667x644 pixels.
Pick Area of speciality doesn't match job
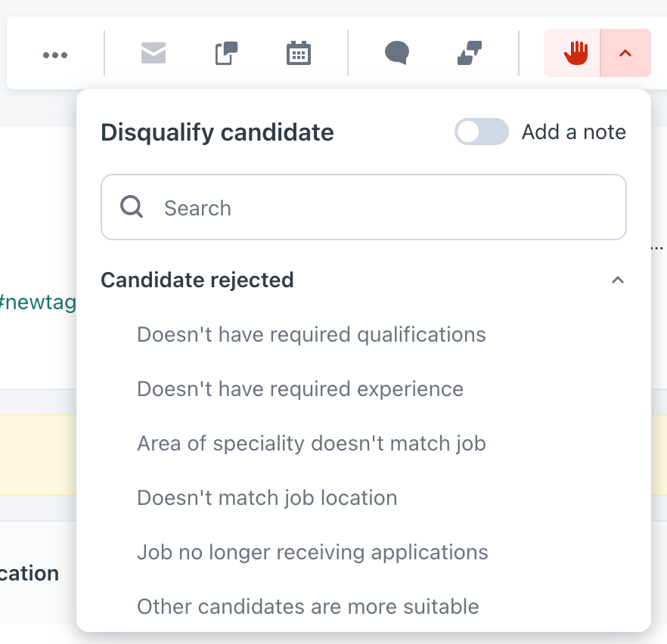pyautogui.click(x=312, y=443)
